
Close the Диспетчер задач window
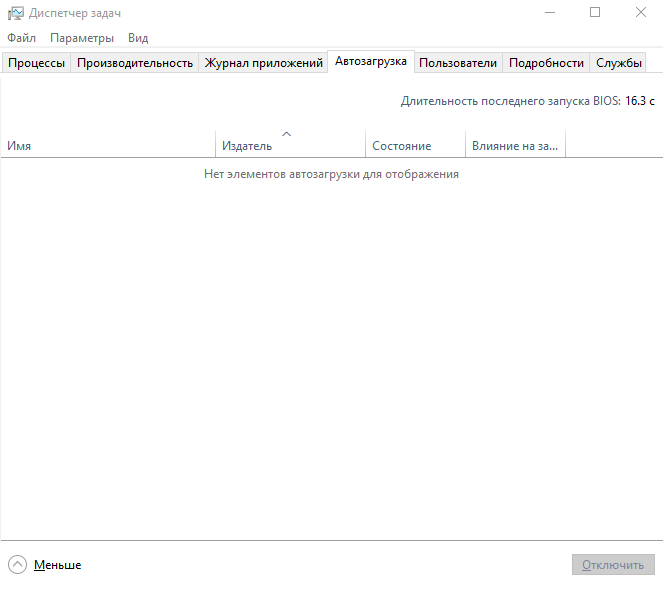click(641, 13)
